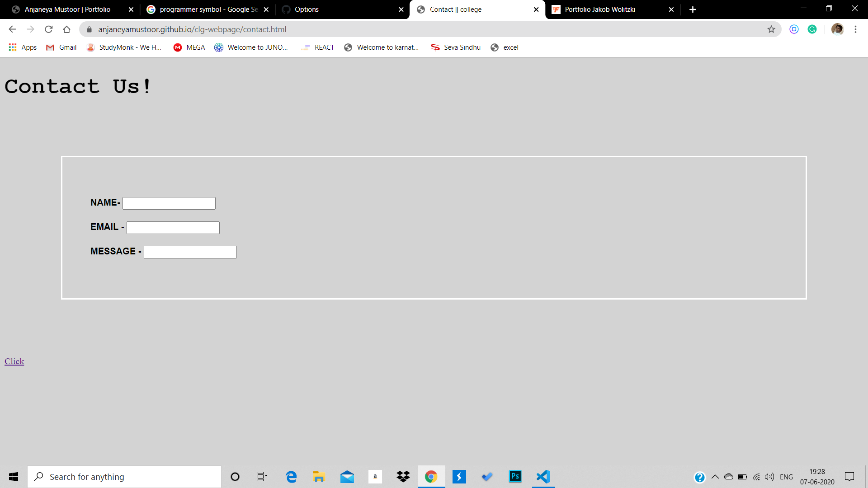Launch Microsoft Edge from taskbar
Screen dimensions: 868x488
(291, 477)
